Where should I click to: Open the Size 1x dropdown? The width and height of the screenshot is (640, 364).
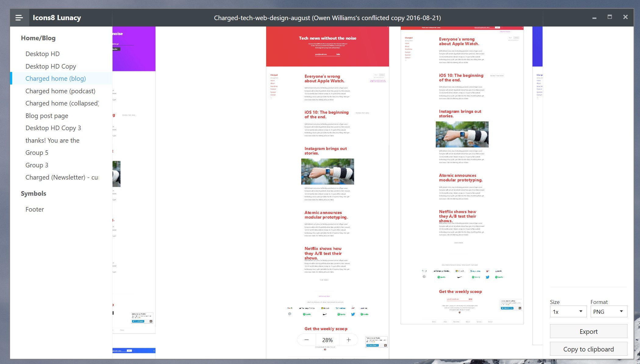pos(568,312)
